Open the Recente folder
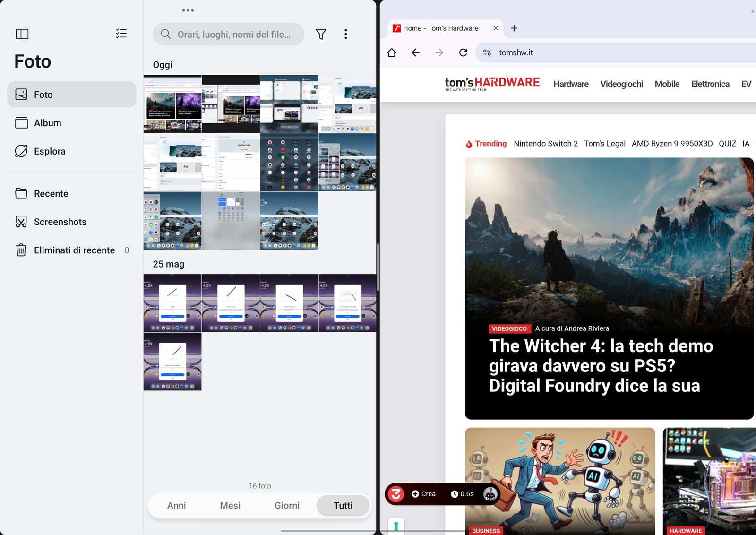Screen dimensions: 756x535 pyautogui.click(x=72, y=194)
